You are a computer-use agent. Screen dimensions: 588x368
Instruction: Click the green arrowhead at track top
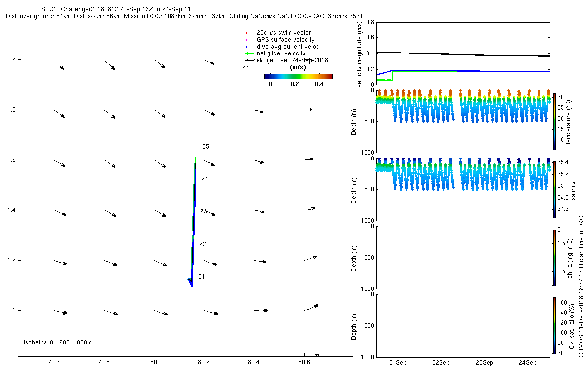click(196, 159)
